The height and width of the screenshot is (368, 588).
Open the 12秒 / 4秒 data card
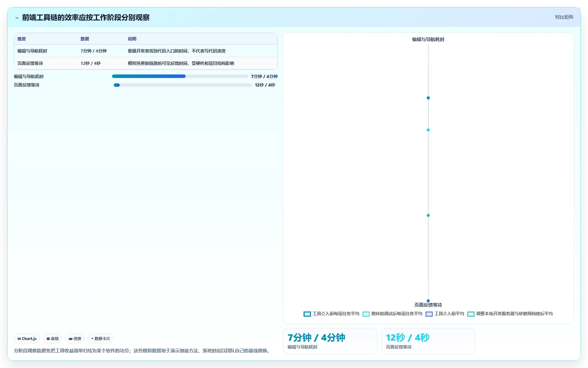coord(428,341)
